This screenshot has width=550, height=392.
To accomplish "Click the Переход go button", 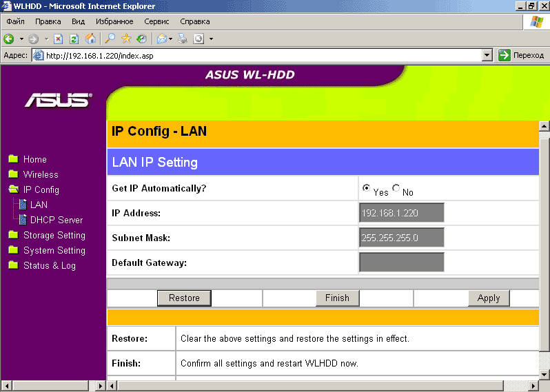I will click(x=521, y=55).
